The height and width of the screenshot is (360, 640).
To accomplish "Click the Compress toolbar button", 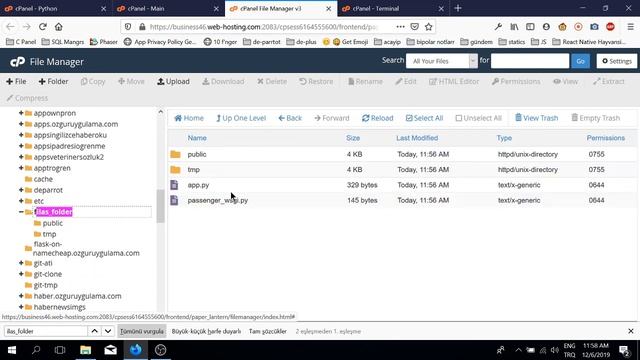I will [27, 98].
